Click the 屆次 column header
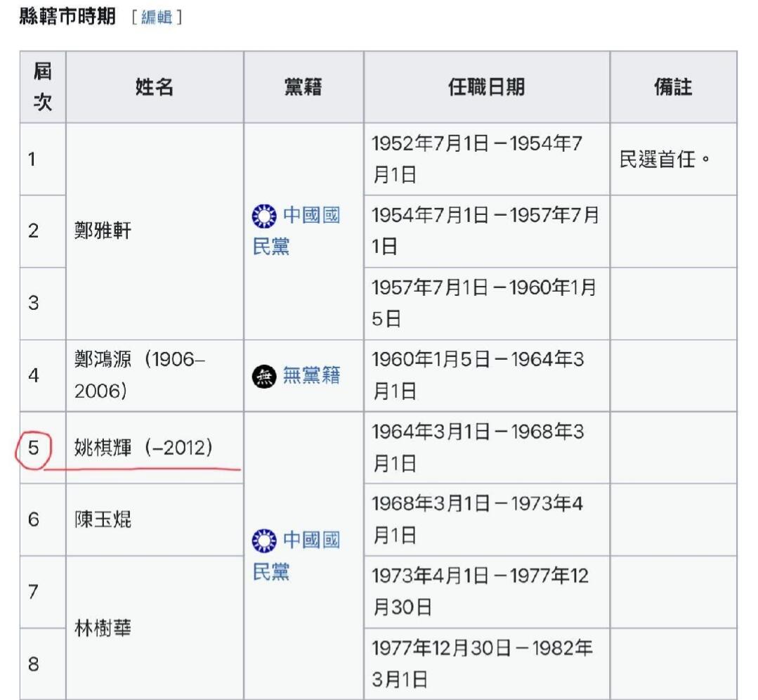The height and width of the screenshot is (700, 758). pos(43,86)
